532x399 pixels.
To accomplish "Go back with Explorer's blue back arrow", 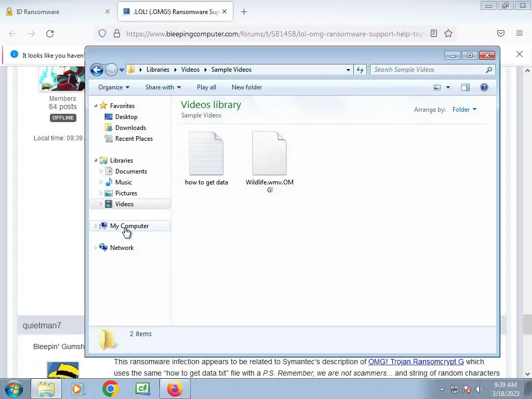I will point(97,70).
